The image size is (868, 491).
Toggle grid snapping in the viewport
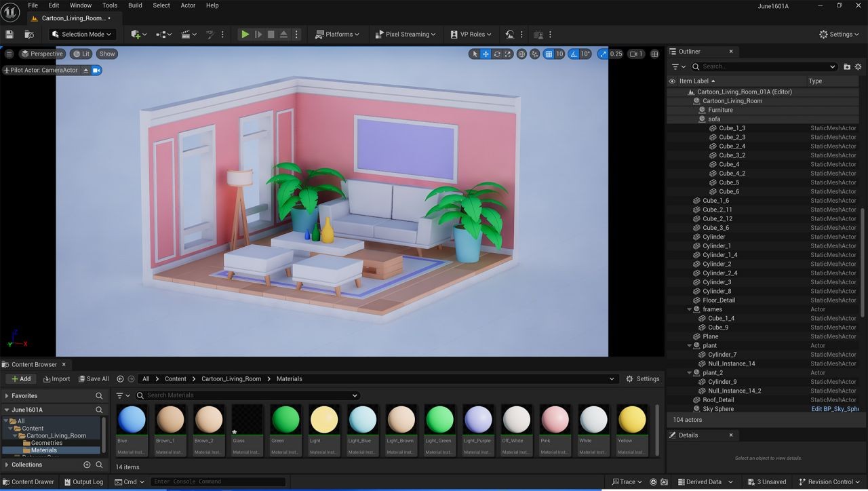[549, 54]
